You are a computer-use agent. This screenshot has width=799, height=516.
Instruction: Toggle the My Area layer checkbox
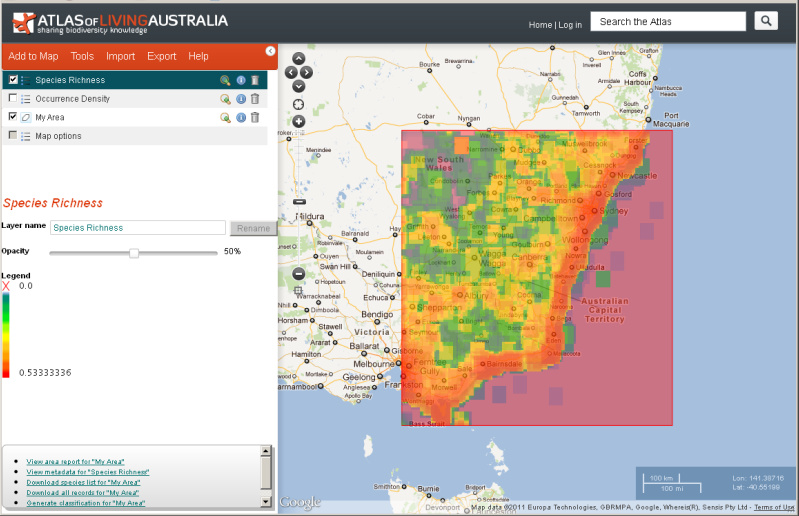pyautogui.click(x=13, y=117)
